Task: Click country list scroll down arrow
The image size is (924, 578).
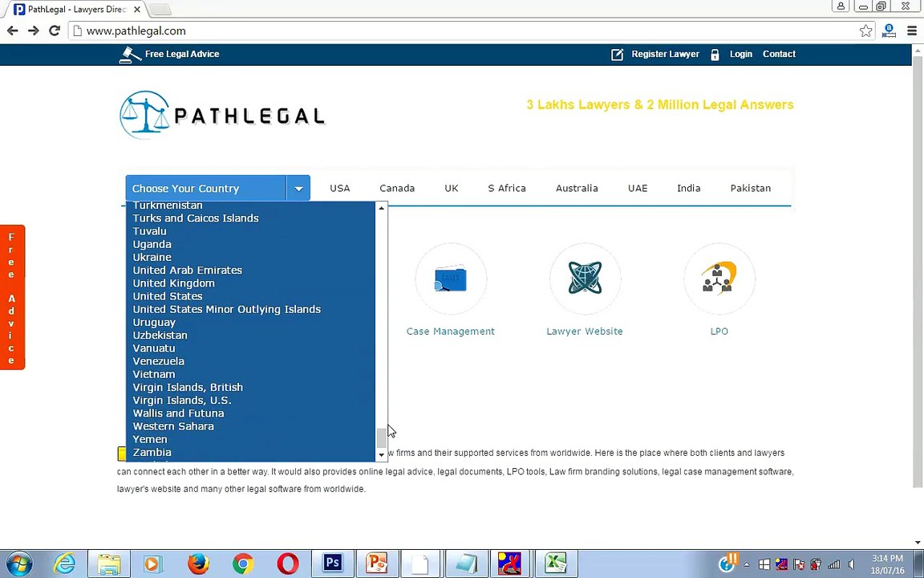Action: [x=381, y=454]
